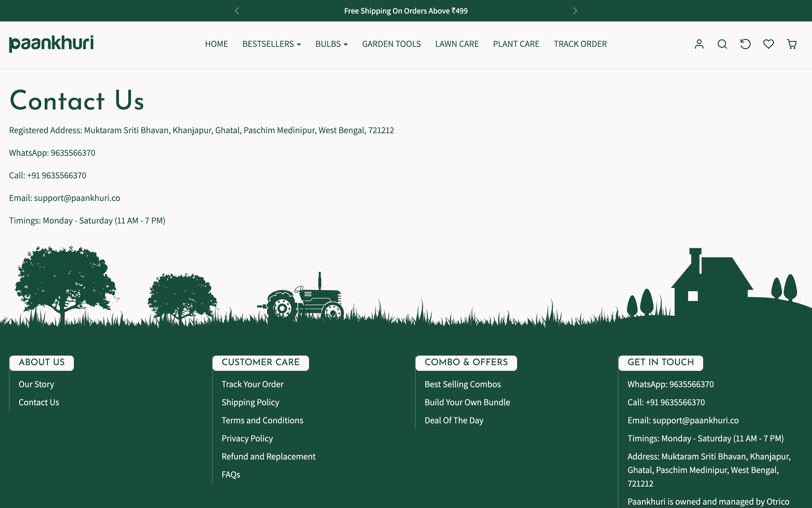Open recently viewed history icon
The image size is (812, 508).
click(745, 44)
